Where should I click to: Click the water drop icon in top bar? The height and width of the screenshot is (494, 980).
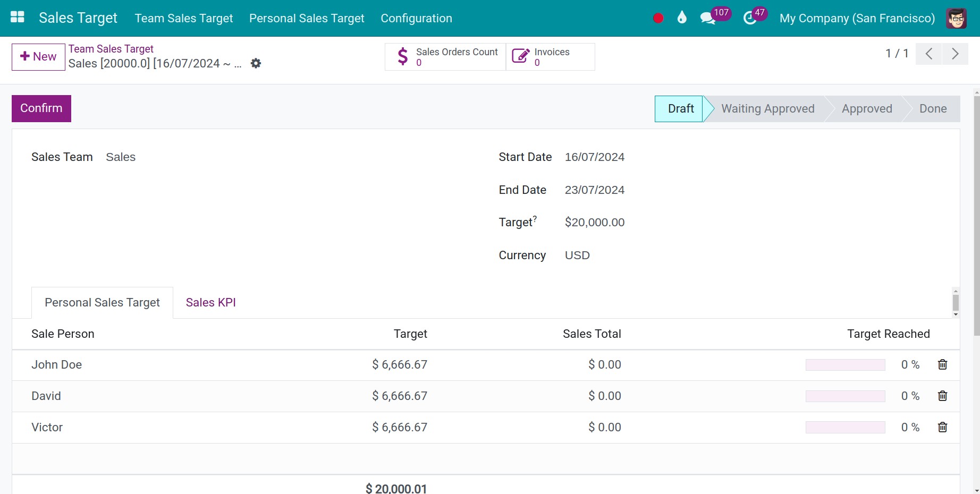[682, 18]
